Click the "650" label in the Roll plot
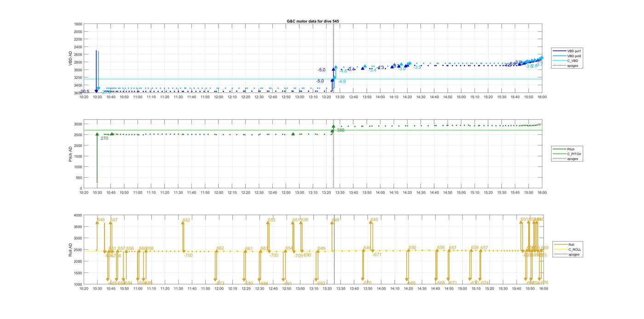Viewport: 644px width, 319px height. point(412,248)
